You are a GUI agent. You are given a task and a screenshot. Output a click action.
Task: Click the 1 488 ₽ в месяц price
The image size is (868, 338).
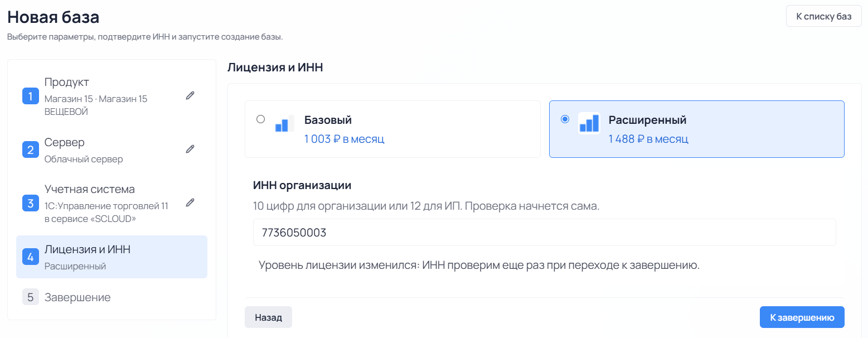pyautogui.click(x=648, y=139)
